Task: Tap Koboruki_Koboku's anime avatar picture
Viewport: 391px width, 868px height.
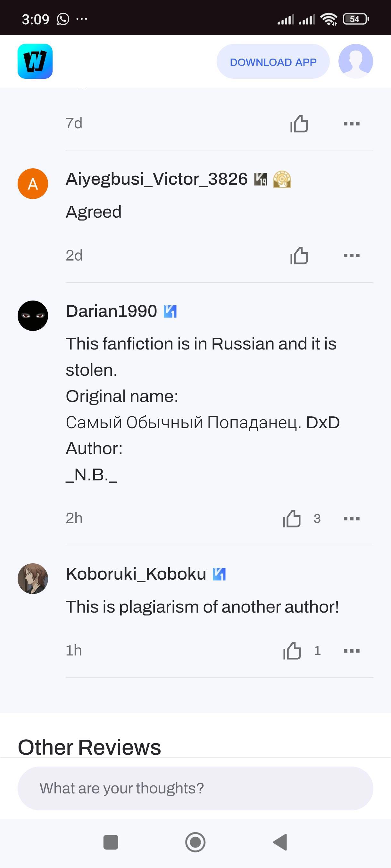Action: [33, 579]
